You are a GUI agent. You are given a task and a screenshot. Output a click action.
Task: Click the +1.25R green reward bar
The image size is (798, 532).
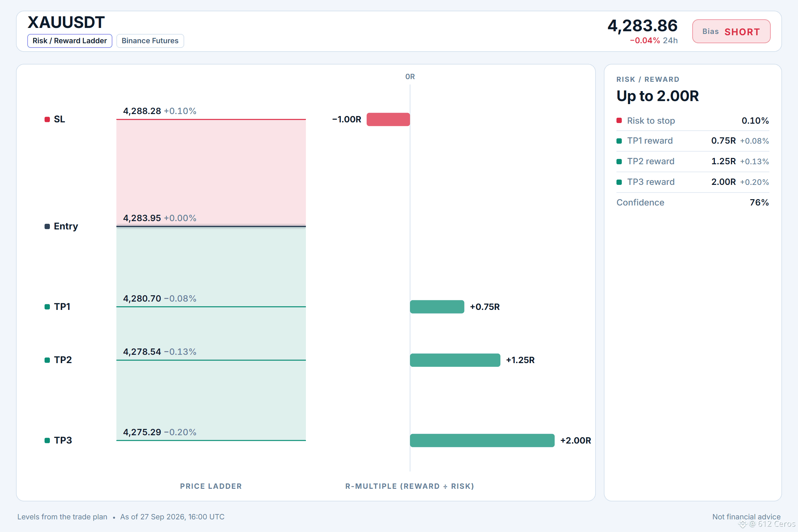tap(455, 360)
